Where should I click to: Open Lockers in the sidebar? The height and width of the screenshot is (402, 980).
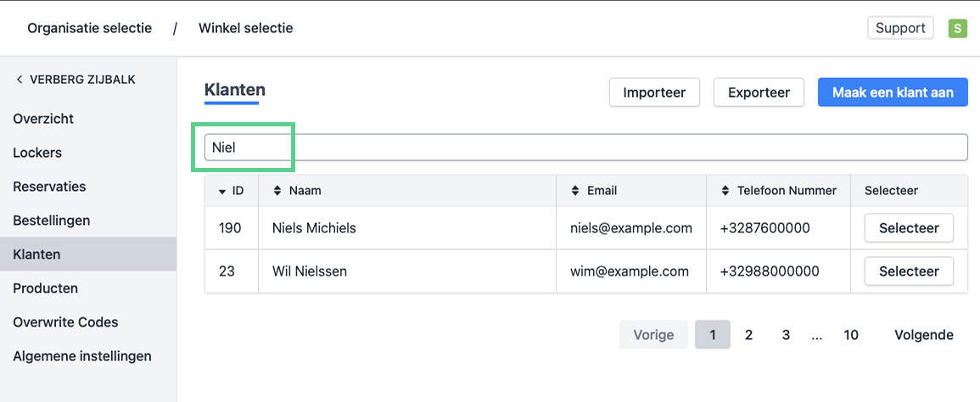[x=37, y=153]
